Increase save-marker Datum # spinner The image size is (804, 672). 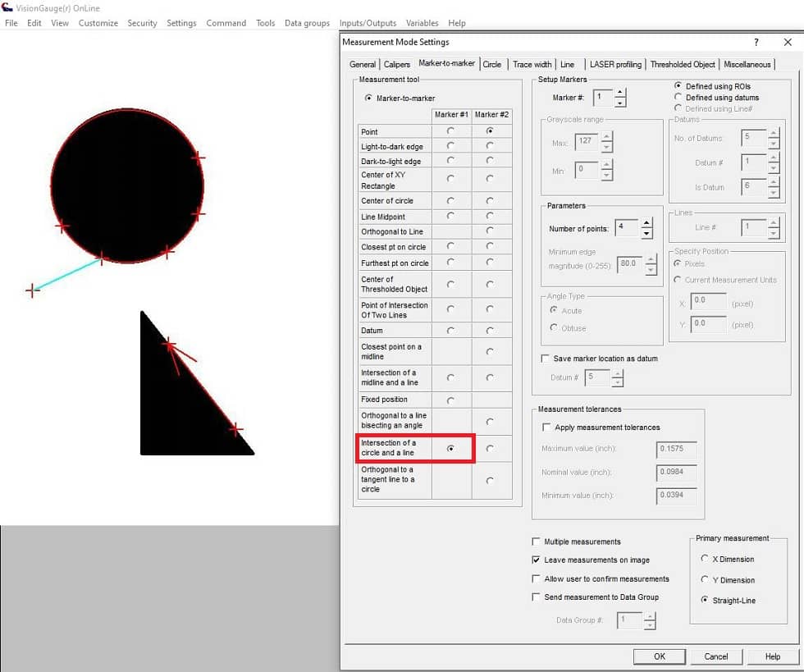(618, 374)
